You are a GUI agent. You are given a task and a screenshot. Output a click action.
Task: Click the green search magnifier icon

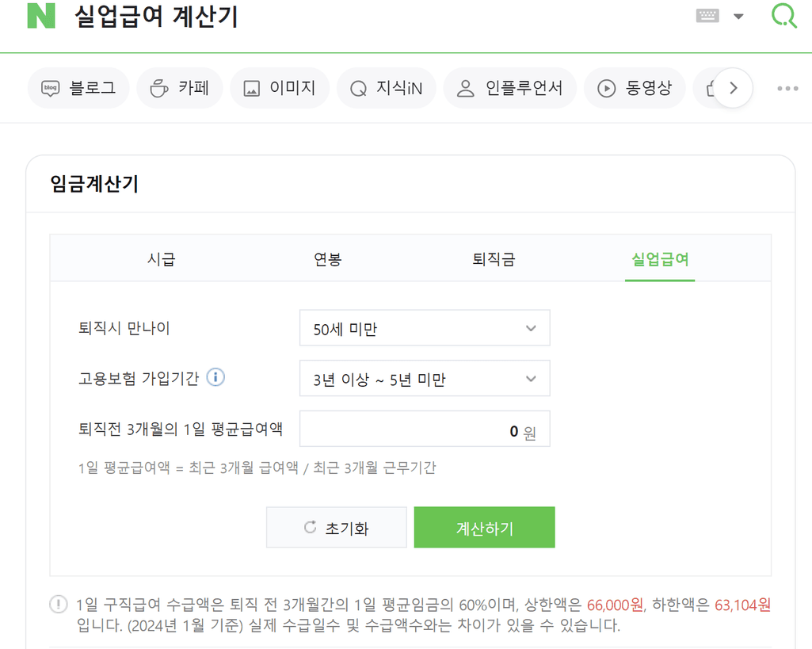pyautogui.click(x=784, y=16)
